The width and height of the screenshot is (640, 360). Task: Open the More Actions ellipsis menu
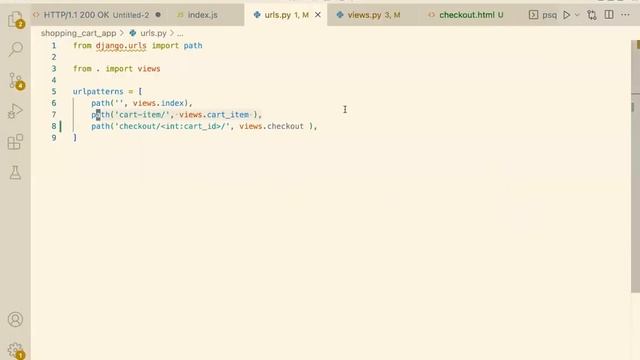click(x=625, y=15)
